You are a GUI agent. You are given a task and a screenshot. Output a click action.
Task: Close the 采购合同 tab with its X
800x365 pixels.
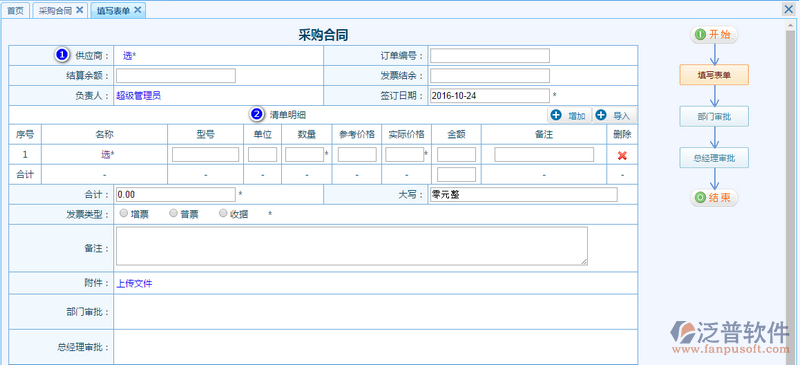click(80, 10)
